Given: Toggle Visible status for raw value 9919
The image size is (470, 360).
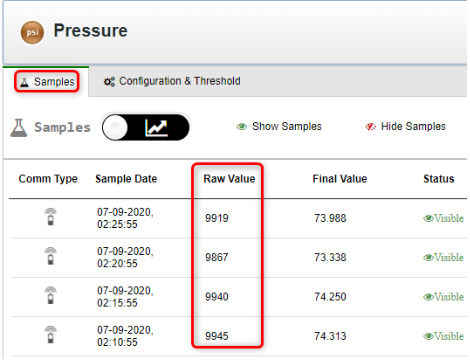Looking at the screenshot, I should tap(443, 218).
